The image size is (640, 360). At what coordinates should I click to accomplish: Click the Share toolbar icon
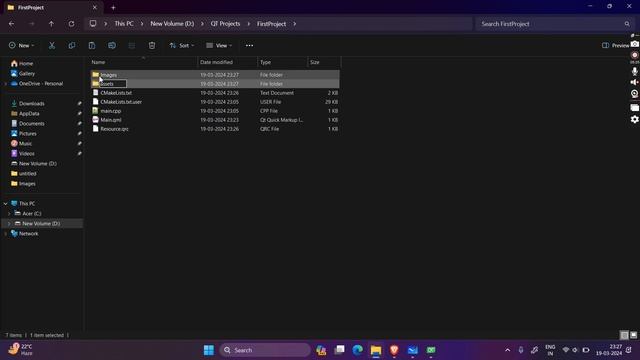tap(132, 46)
